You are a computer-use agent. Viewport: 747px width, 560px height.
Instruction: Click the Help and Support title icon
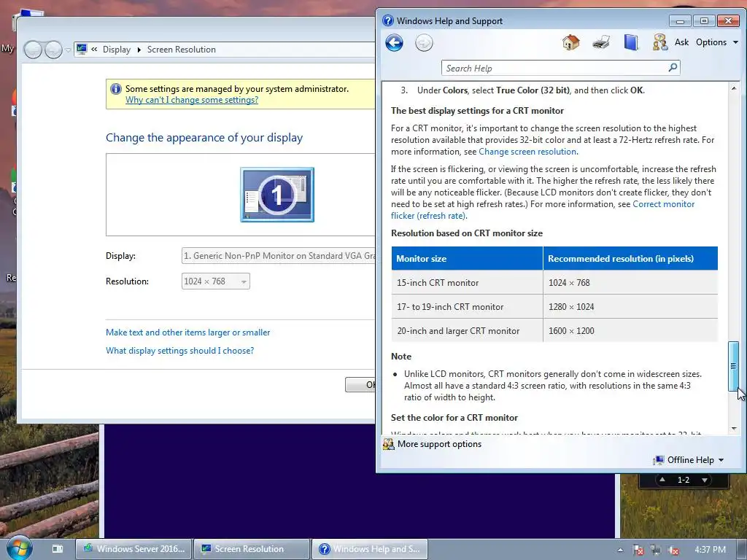tap(388, 20)
